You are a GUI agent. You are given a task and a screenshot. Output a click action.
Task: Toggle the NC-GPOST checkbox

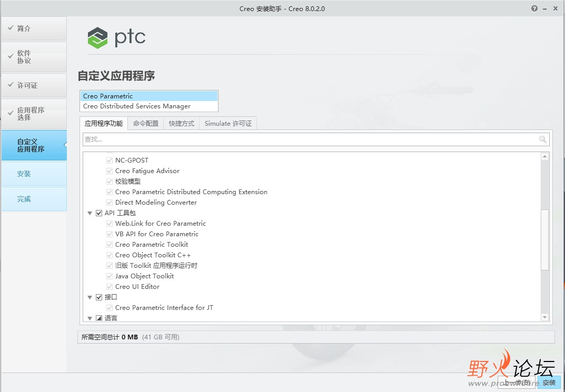(x=110, y=160)
